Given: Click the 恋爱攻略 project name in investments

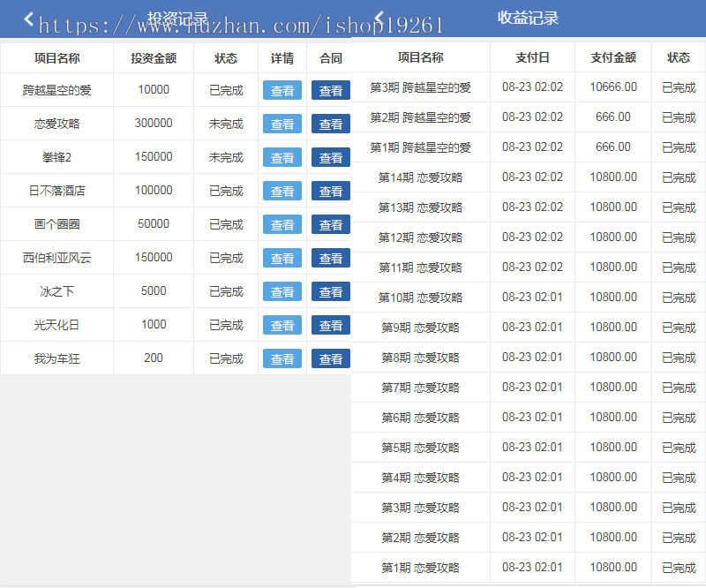Looking at the screenshot, I should point(56,124).
